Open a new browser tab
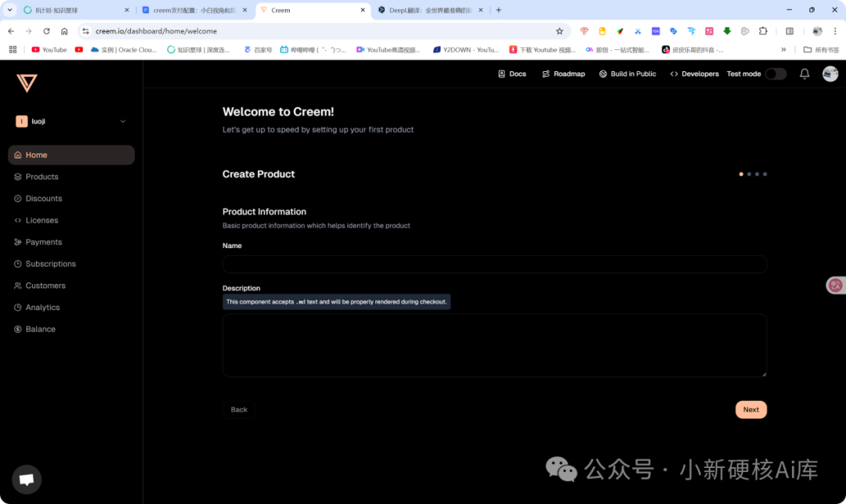846x504 pixels. pos(498,9)
